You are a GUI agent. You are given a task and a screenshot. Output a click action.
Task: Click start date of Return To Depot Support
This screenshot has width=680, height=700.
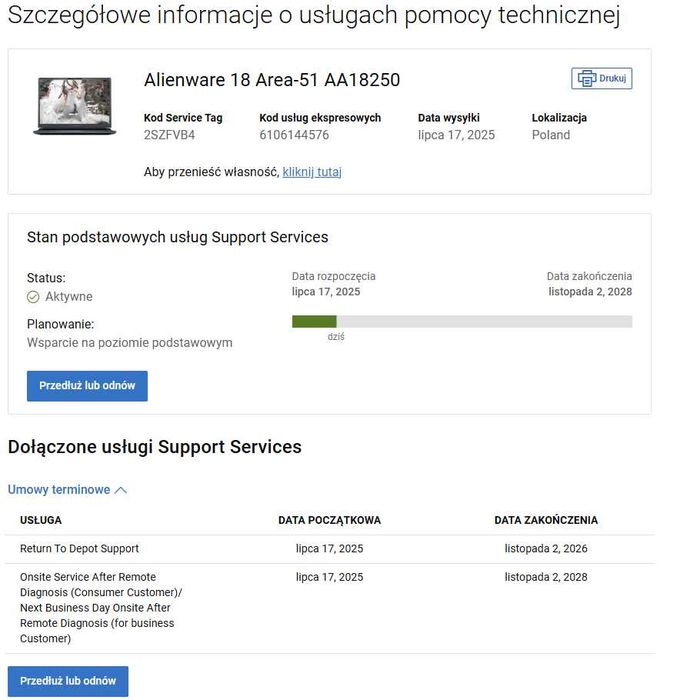point(330,549)
